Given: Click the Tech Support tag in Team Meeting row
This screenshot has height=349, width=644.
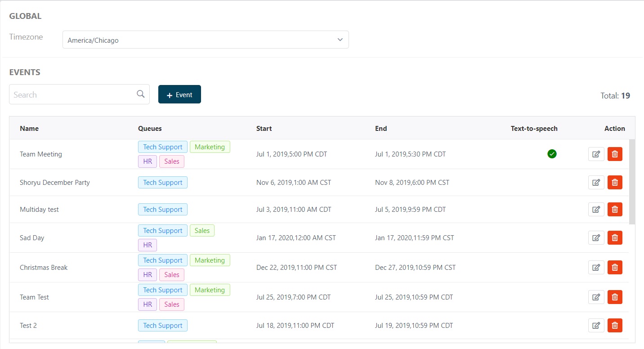Looking at the screenshot, I should pos(163,147).
